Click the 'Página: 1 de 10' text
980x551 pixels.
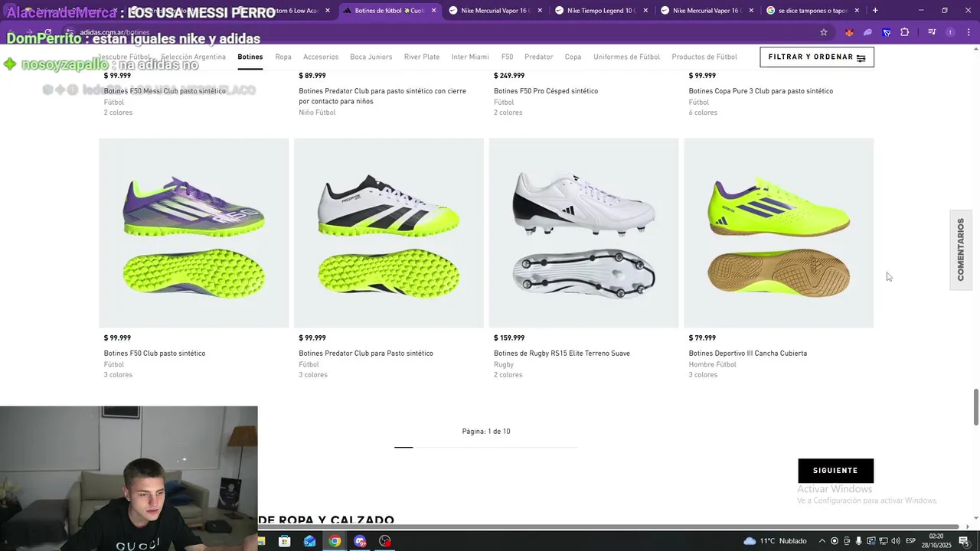pos(486,432)
